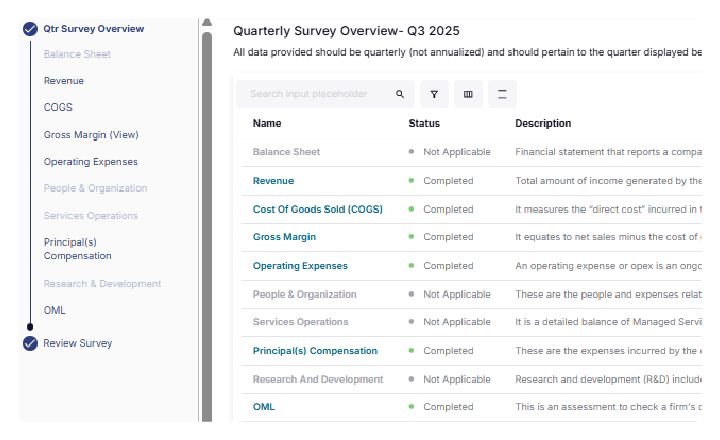This screenshot has height=440, width=720.
Task: Click the OML link in the table
Action: (x=264, y=407)
